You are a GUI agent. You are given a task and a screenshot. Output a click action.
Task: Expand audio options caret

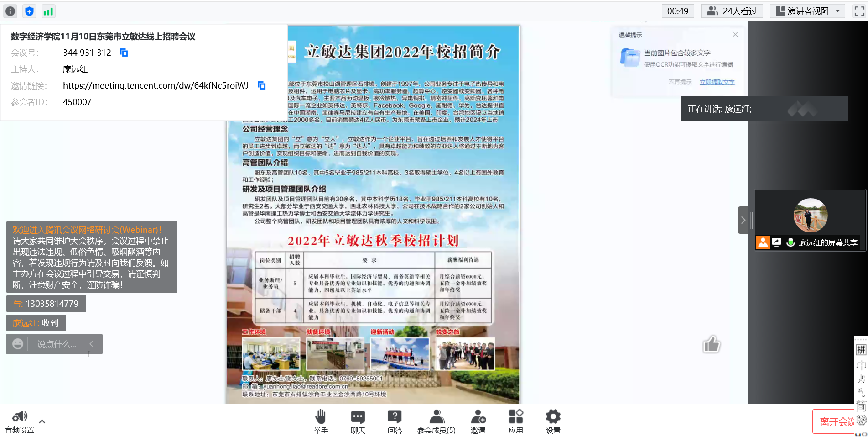[42, 421]
